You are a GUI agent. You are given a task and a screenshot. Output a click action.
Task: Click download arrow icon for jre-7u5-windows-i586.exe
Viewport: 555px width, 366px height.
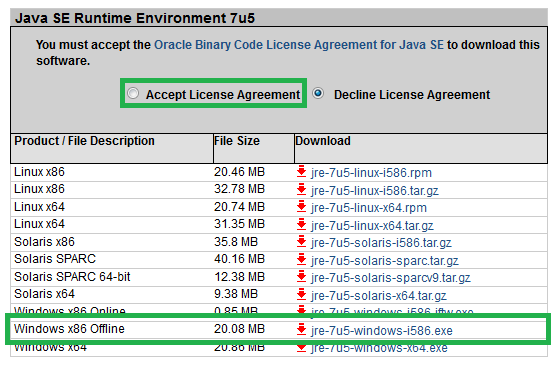pos(301,330)
